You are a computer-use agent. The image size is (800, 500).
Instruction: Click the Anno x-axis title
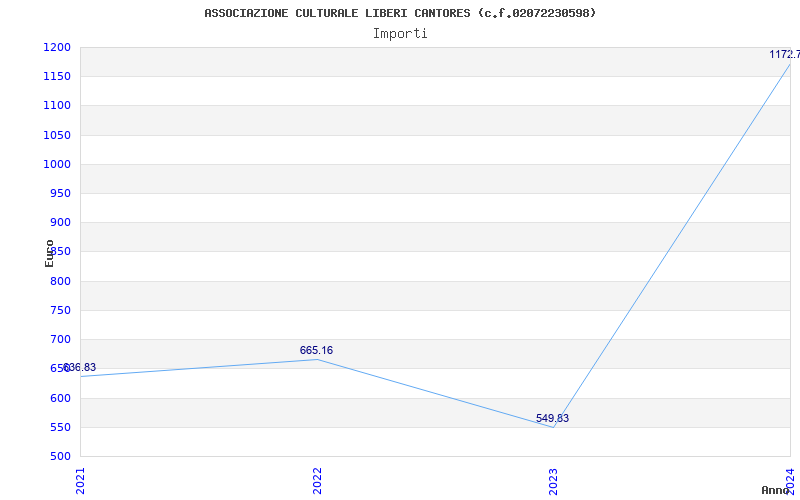pyautogui.click(x=776, y=490)
